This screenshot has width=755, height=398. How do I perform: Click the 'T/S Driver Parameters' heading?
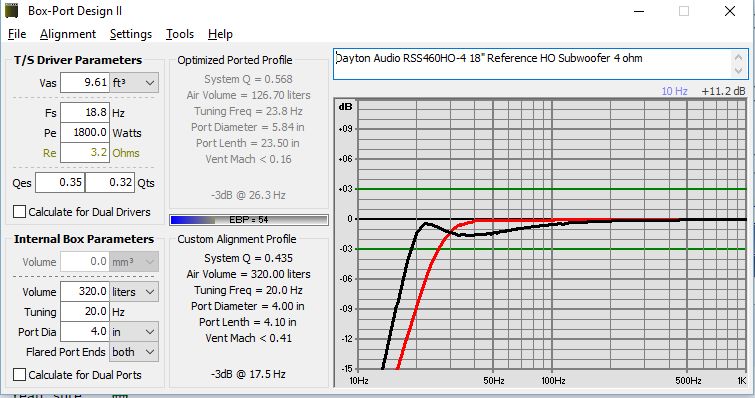point(78,60)
